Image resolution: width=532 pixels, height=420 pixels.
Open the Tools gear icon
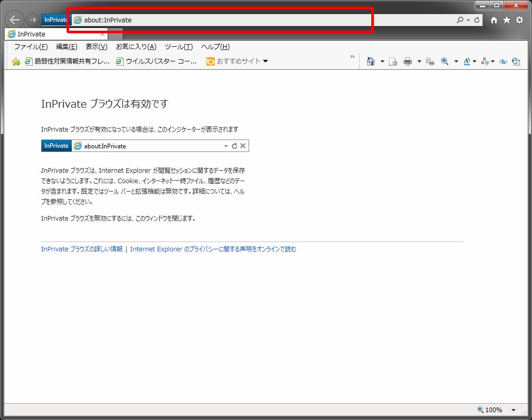tap(518, 20)
